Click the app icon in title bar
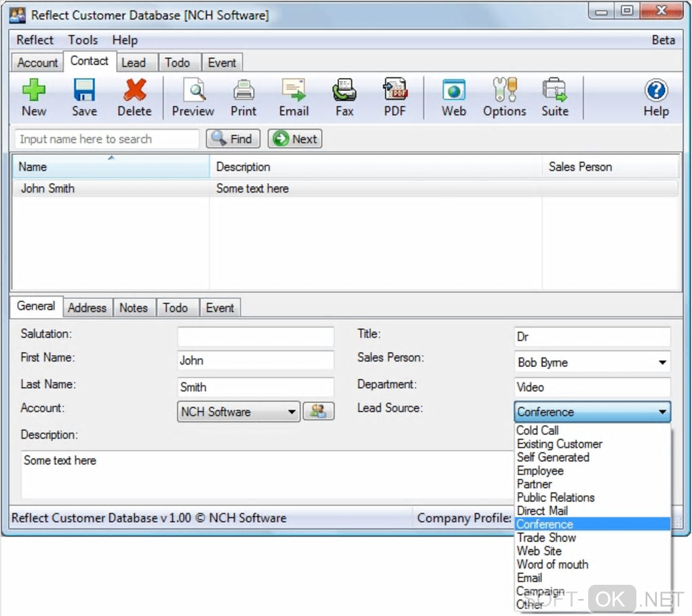Image resolution: width=692 pixels, height=616 pixels. (18, 15)
